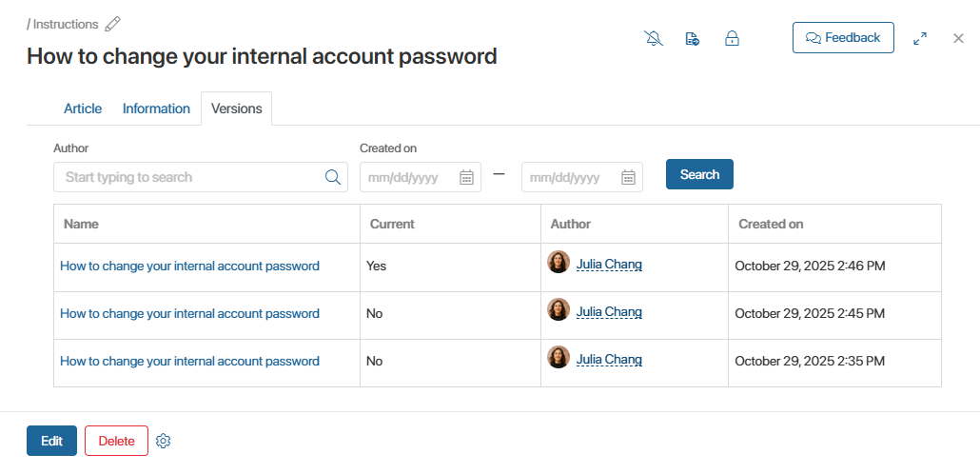Click the move article document icon
This screenshot has width=980, height=474.
693,39
